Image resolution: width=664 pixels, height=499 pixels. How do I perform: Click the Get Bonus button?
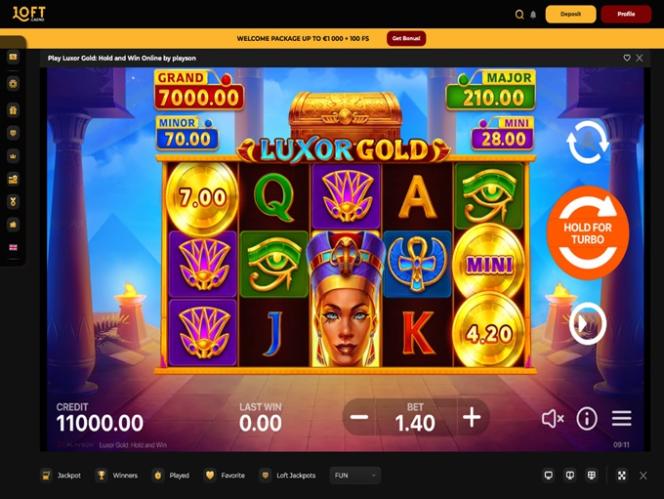[x=406, y=38]
